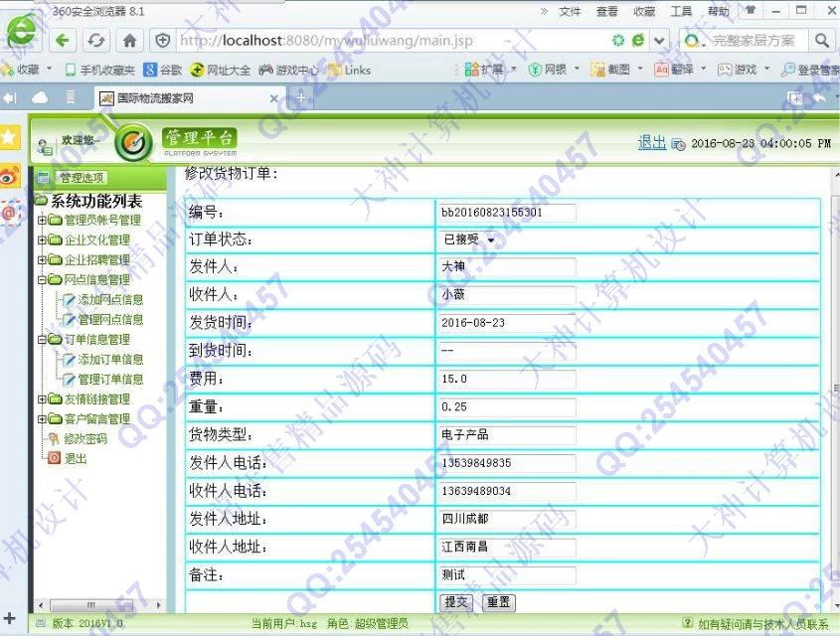Click the 重置 reset button
840x636 pixels.
pos(499,602)
